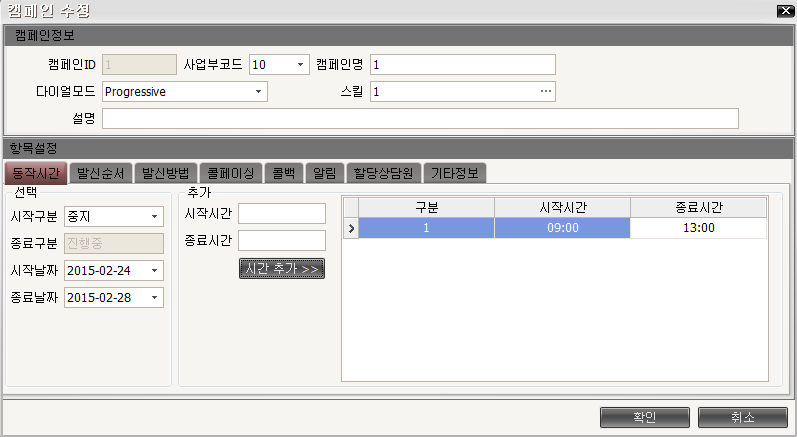The width and height of the screenshot is (797, 437).
Task: Switch to the 발신순서 tab
Action: pyautogui.click(x=101, y=173)
